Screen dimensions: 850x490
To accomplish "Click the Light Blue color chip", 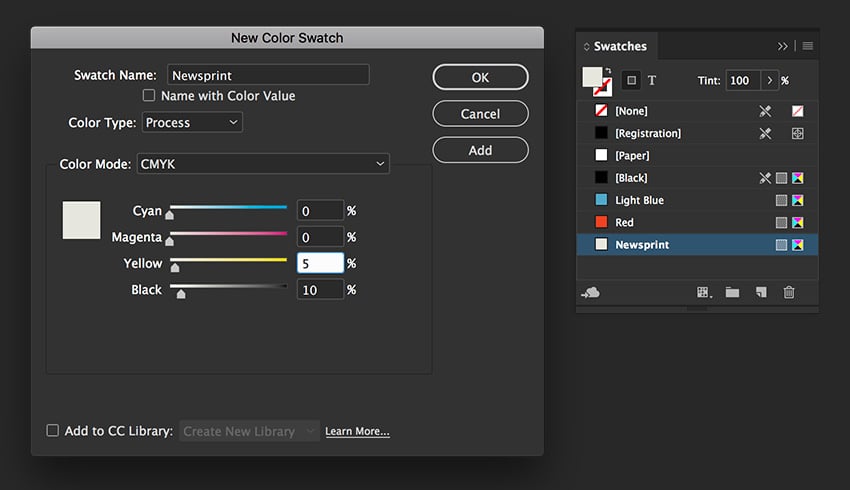I will coord(601,199).
